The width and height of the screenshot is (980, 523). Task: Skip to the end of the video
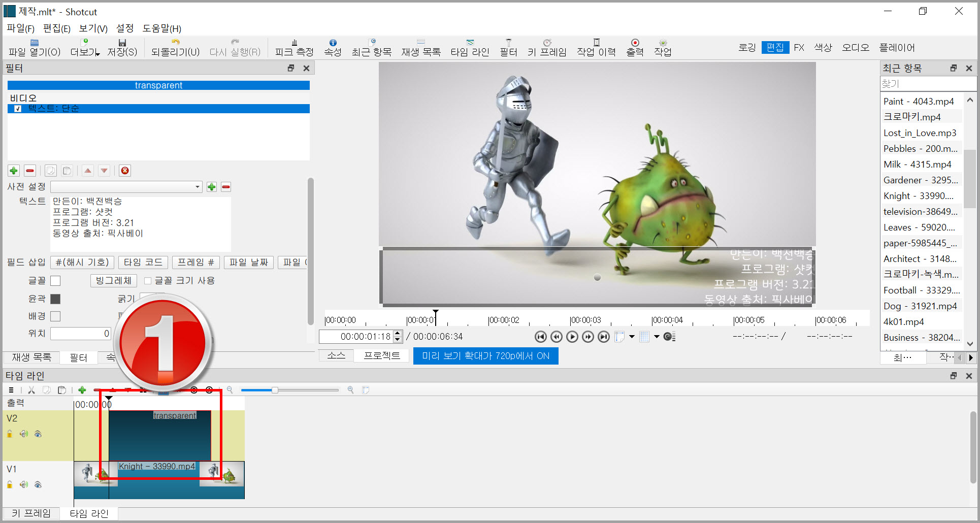coord(604,337)
